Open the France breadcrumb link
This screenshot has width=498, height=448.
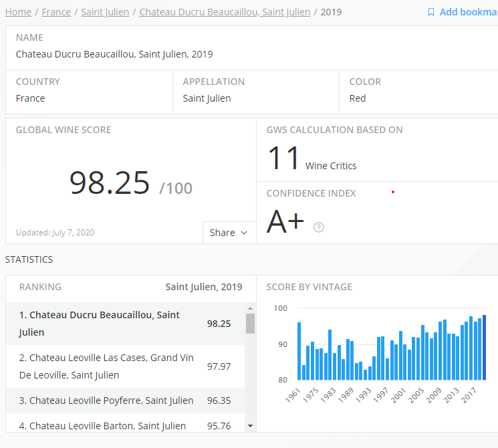[x=56, y=12]
